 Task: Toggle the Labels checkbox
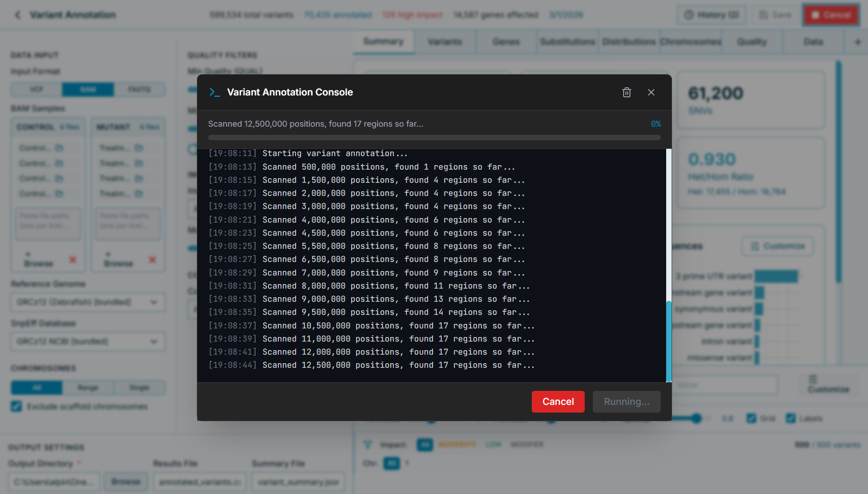(791, 418)
